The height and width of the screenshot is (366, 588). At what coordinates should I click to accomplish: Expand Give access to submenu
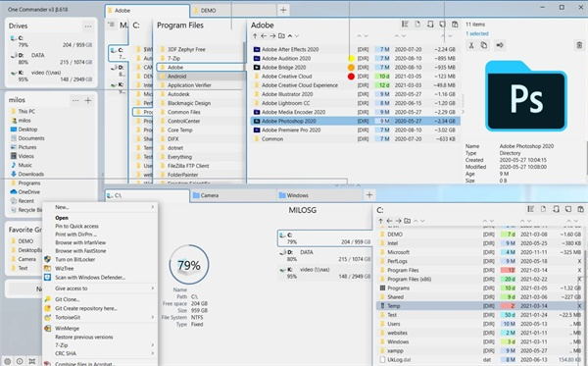[153, 288]
